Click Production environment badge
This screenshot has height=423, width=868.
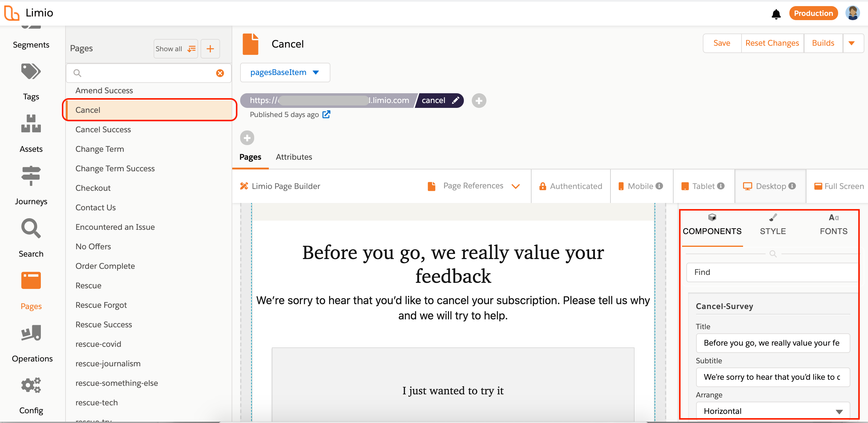pos(813,13)
